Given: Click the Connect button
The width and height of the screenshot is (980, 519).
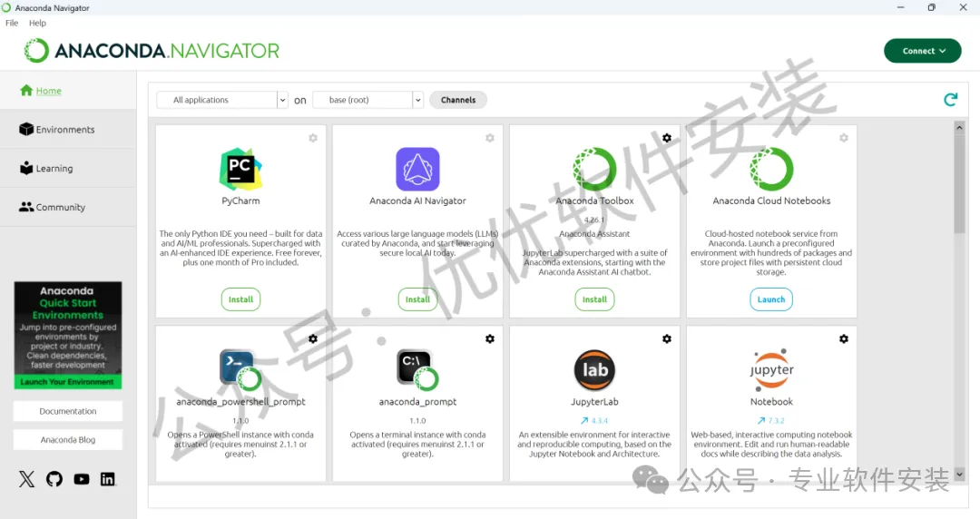Looking at the screenshot, I should [x=923, y=51].
